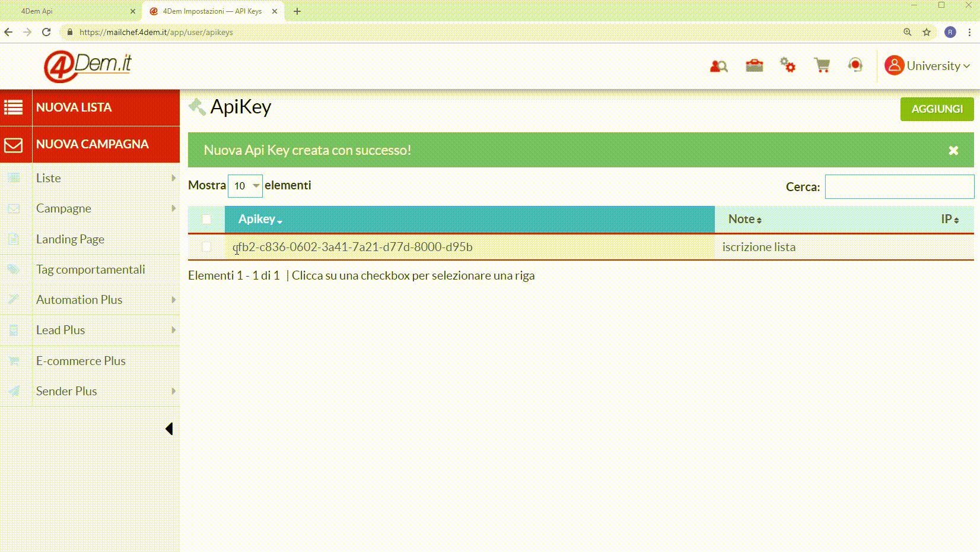Click the Automation Plus wand icon
The image size is (980, 552).
coord(14,300)
